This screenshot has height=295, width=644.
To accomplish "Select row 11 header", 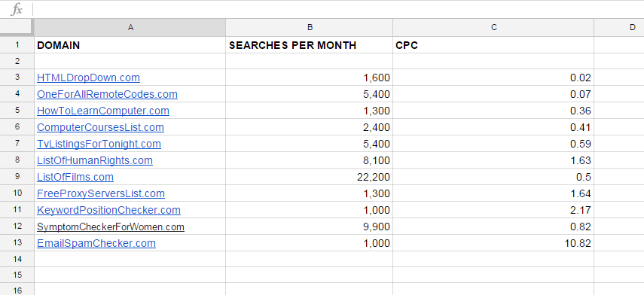I will click(17, 210).
